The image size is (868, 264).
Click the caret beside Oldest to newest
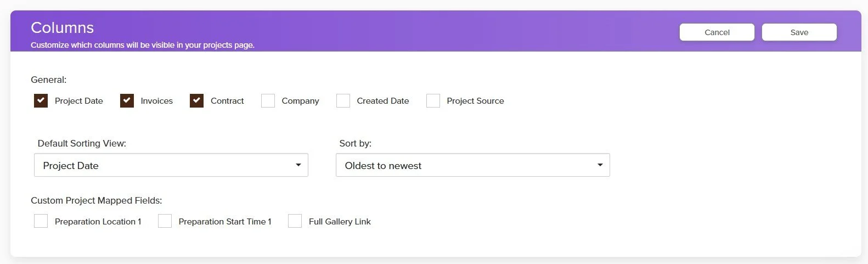(600, 165)
